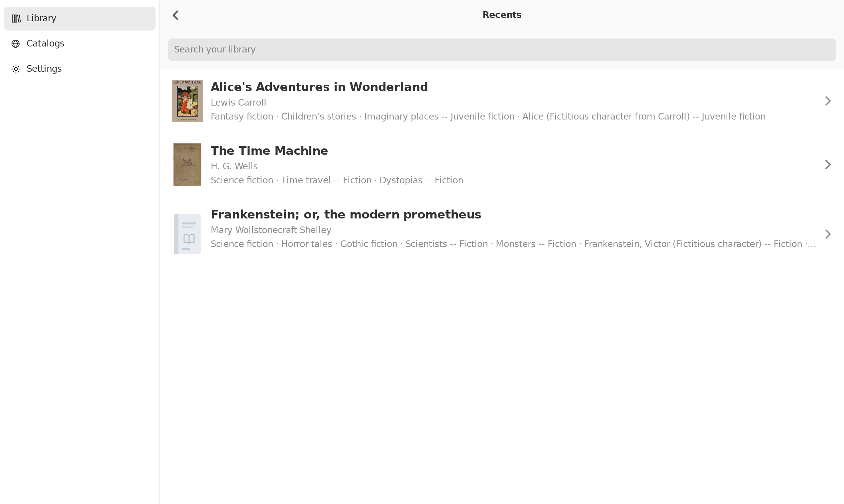This screenshot has width=844, height=504.
Task: Select the title Alice's Adventures in Wonderland
Action: pos(319,87)
